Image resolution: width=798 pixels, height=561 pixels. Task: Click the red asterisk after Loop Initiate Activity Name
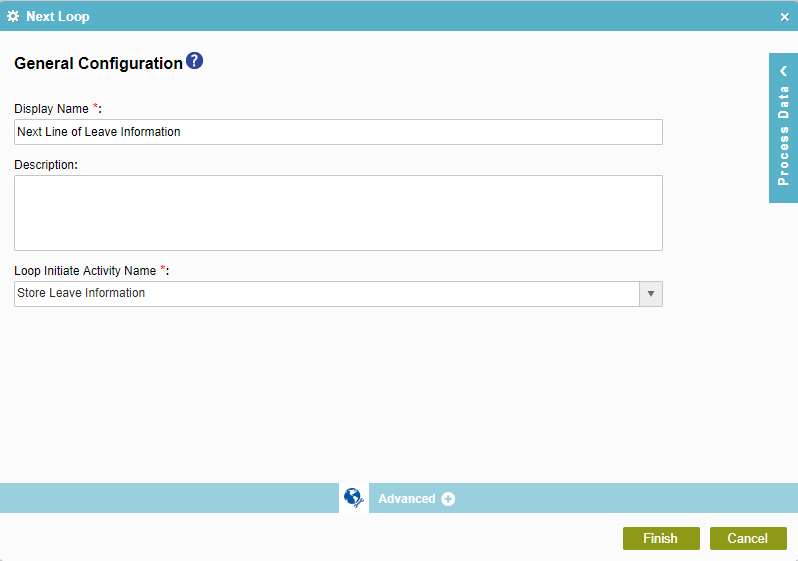(x=163, y=269)
